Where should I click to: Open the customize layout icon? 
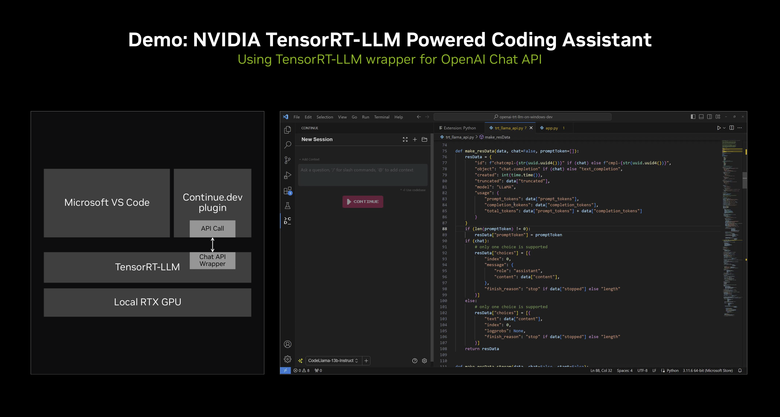pos(720,117)
